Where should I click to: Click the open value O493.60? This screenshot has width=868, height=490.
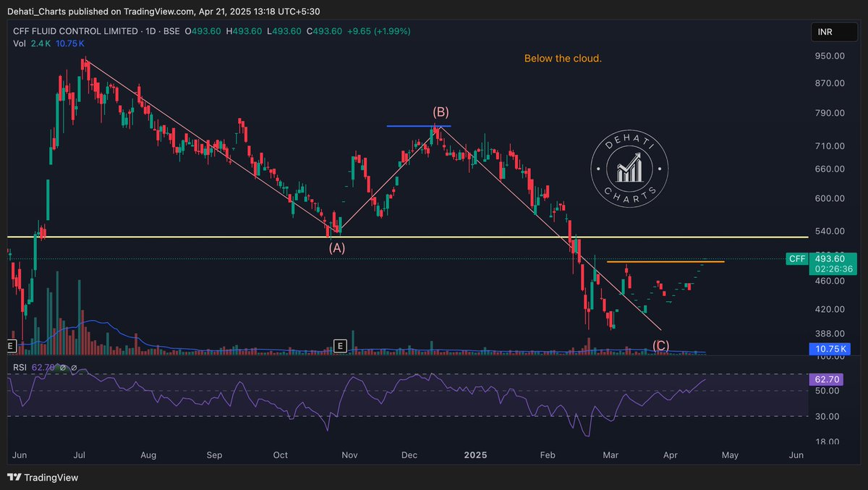pos(204,31)
